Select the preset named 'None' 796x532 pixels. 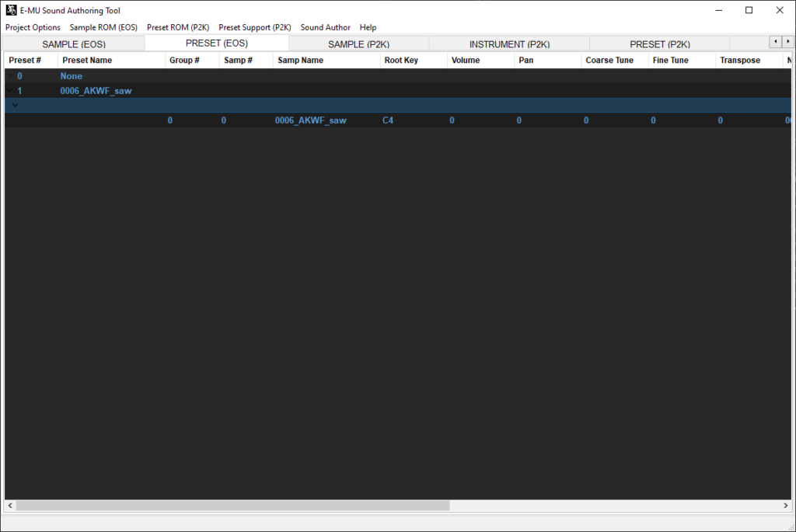(71, 76)
